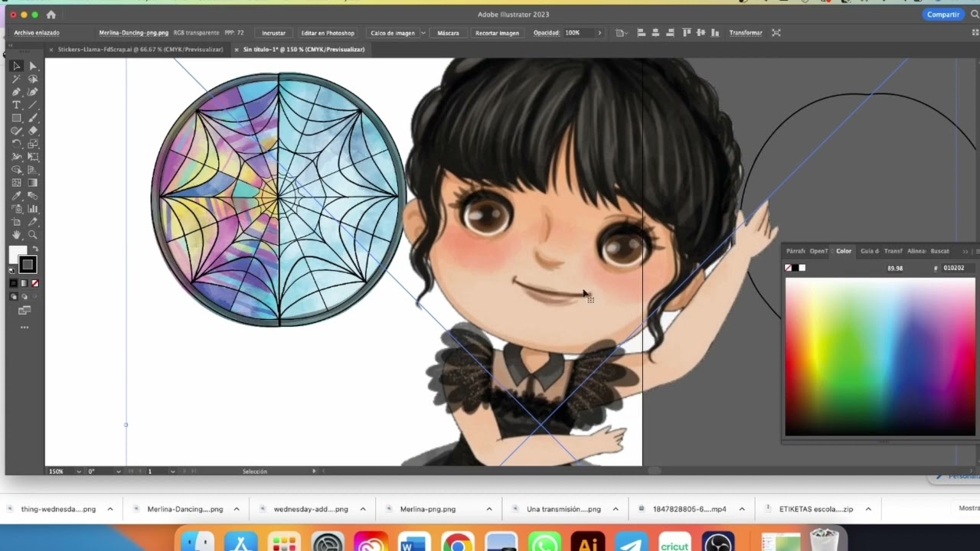Pick a color from the spectrum

pos(880,357)
